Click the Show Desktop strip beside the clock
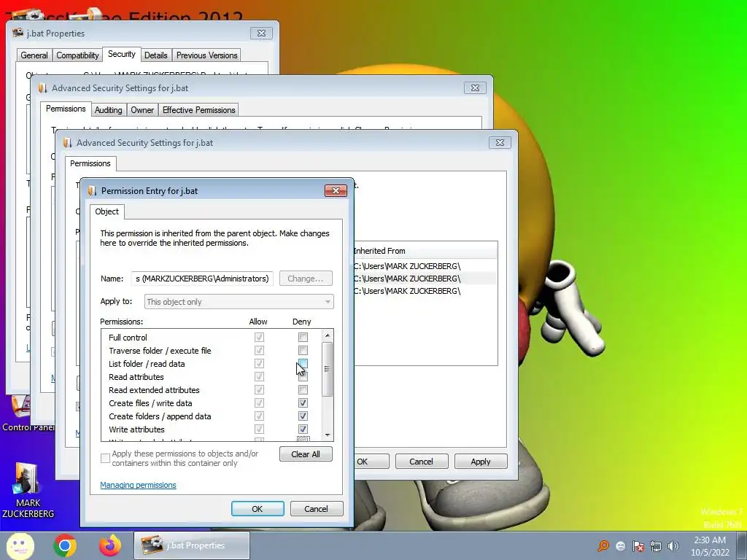747x560 pixels. (x=742, y=545)
